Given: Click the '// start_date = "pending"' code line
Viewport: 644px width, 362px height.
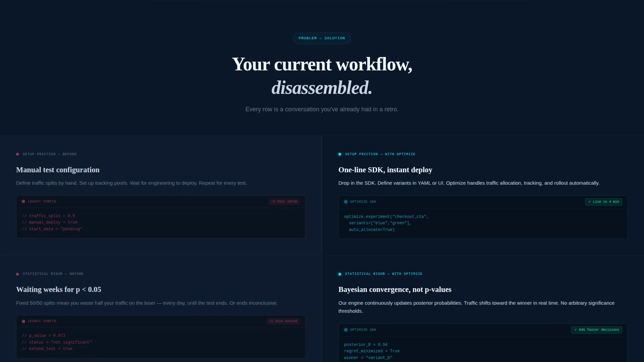Looking at the screenshot, I should click(x=52, y=229).
